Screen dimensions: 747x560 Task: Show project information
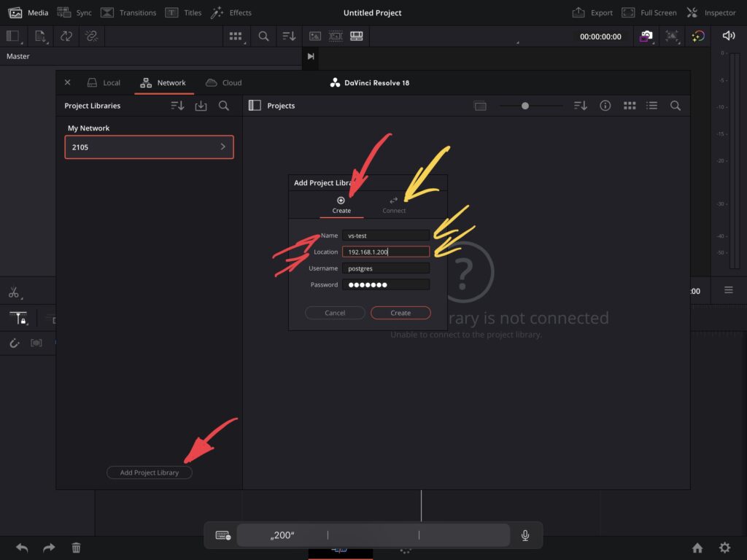click(605, 106)
